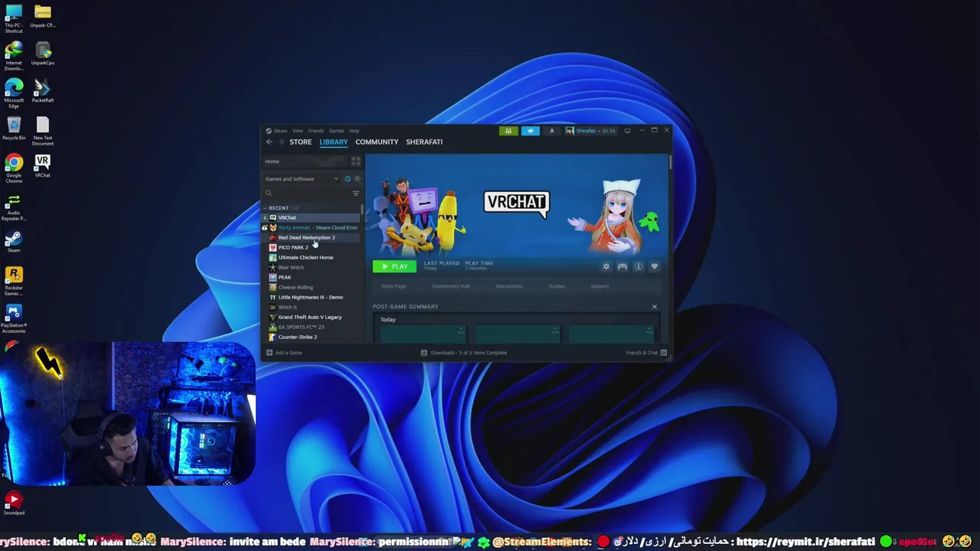Viewport: 980px width, 551px height.
Task: Open VRChat Guides link
Action: click(557, 286)
